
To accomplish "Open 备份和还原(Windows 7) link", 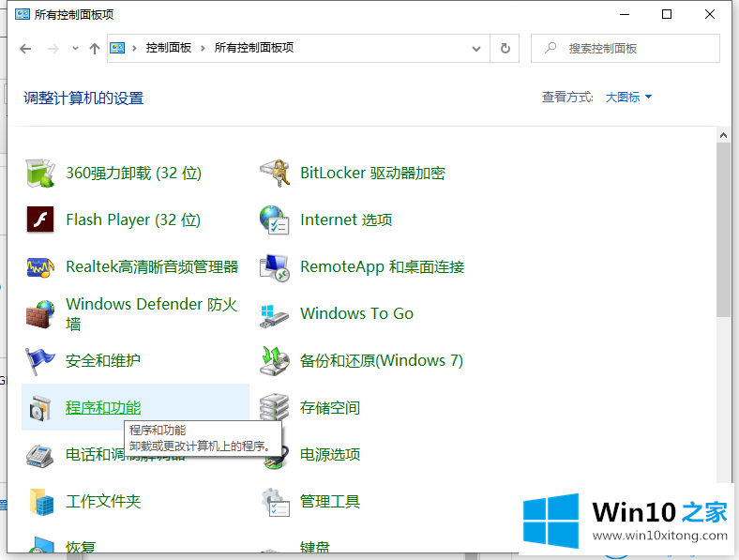I will (382, 360).
